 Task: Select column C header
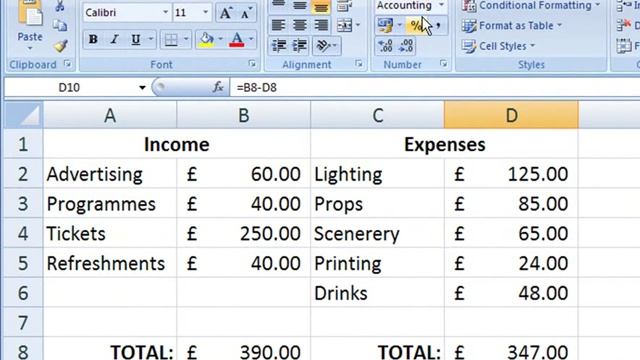pyautogui.click(x=378, y=116)
